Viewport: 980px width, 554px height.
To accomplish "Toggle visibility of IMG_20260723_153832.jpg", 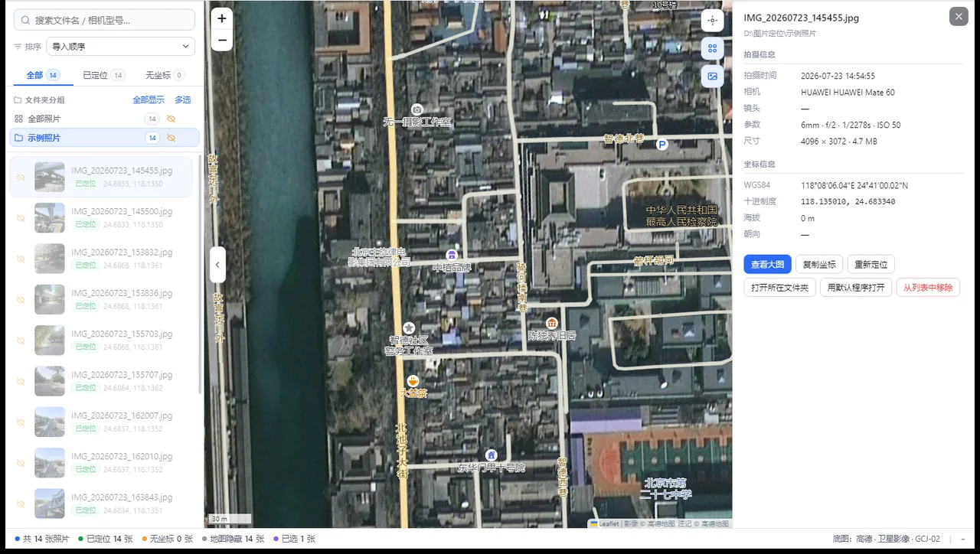I will pos(21,259).
